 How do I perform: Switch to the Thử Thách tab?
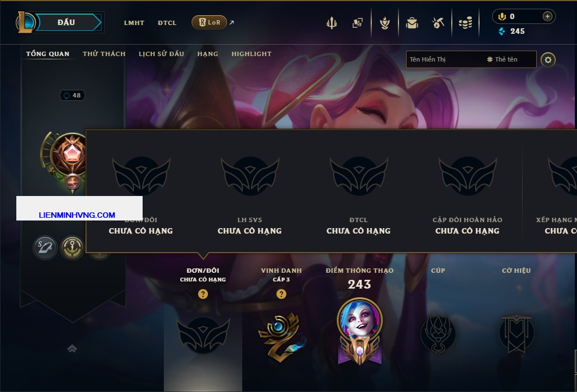pyautogui.click(x=104, y=54)
